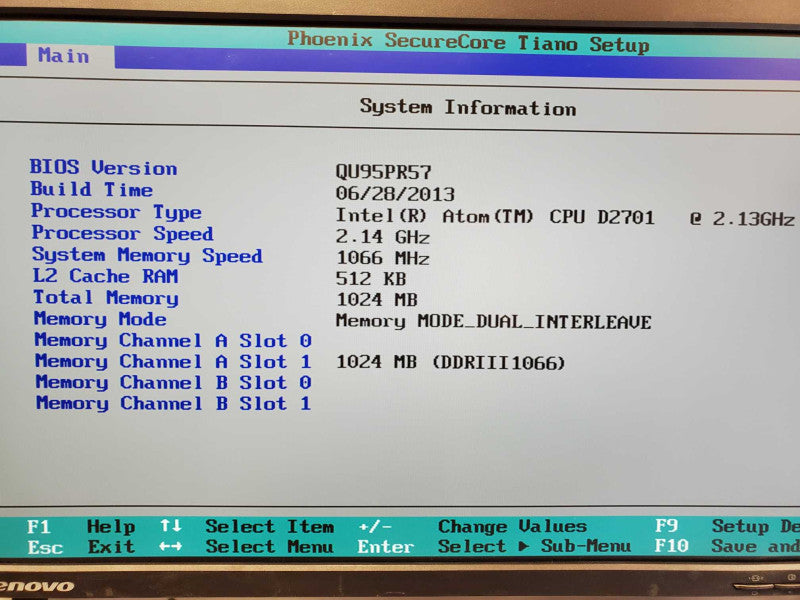Select Memory Channel B Slot 0

pos(173,382)
